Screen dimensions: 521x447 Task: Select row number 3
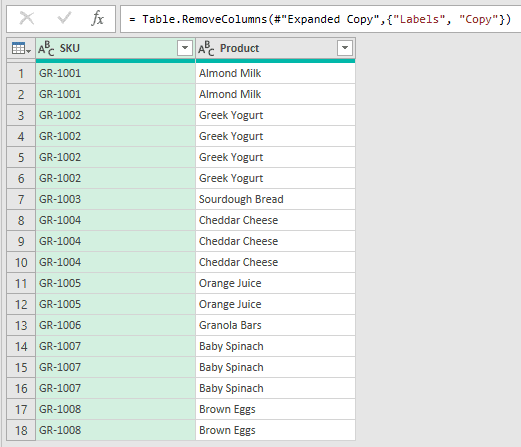pos(21,115)
